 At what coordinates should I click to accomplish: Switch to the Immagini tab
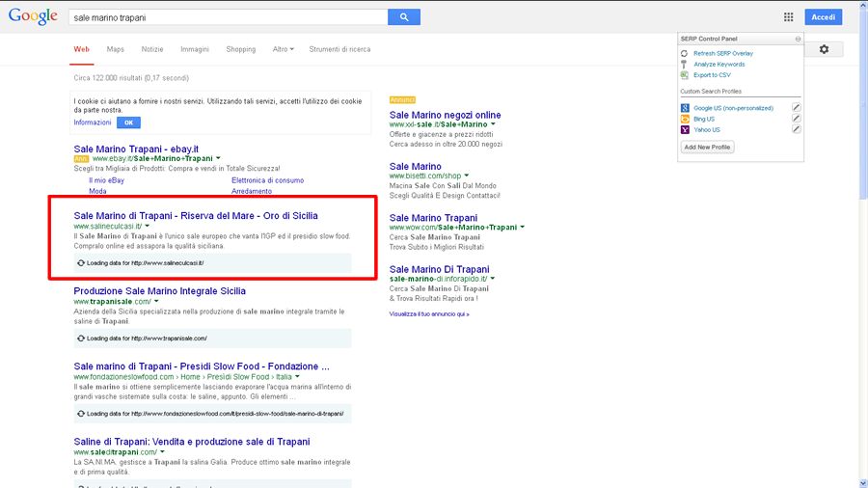tap(195, 49)
